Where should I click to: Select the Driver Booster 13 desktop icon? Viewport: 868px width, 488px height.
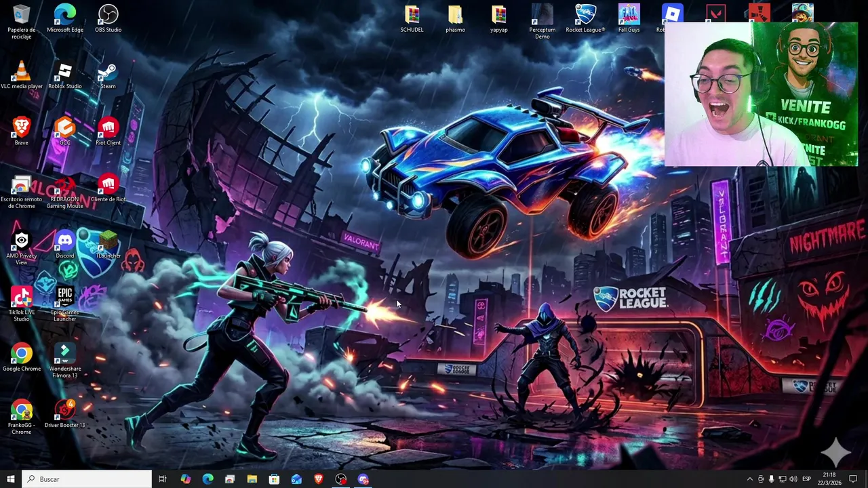tap(64, 413)
